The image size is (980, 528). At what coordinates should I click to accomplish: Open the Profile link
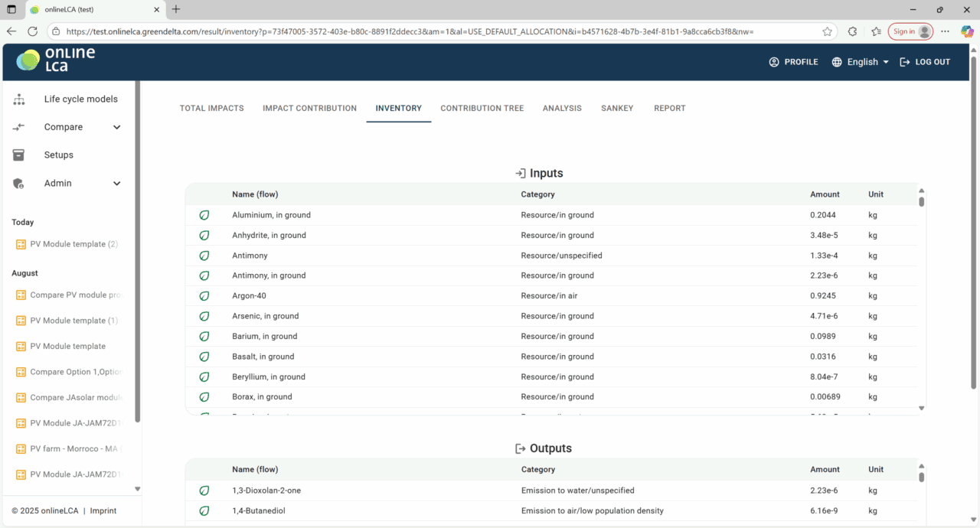tap(793, 62)
